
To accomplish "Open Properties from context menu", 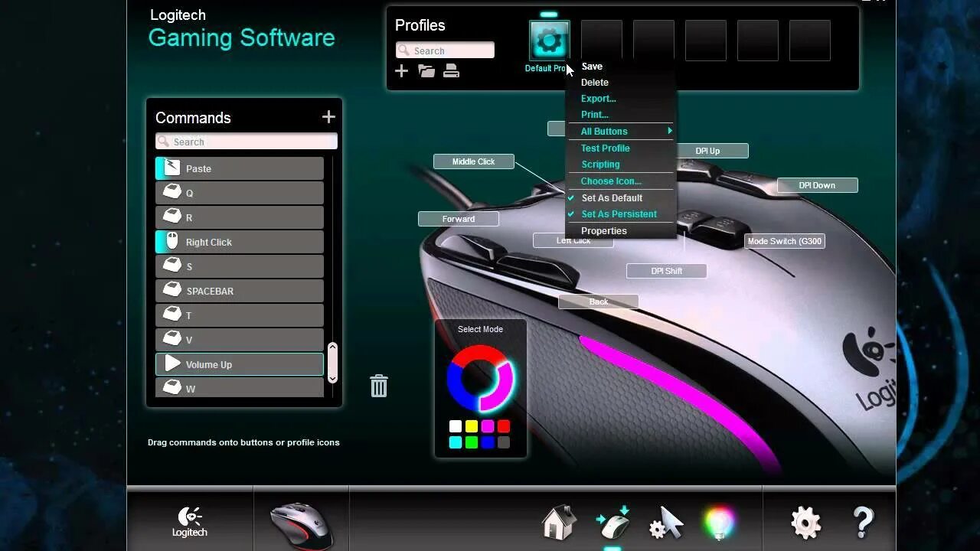I will click(604, 231).
